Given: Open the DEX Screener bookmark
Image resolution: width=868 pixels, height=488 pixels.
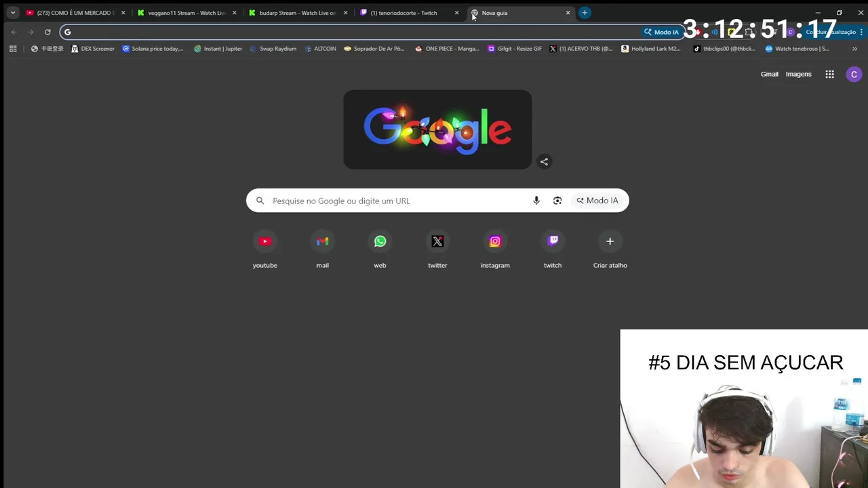Looking at the screenshot, I should point(93,49).
